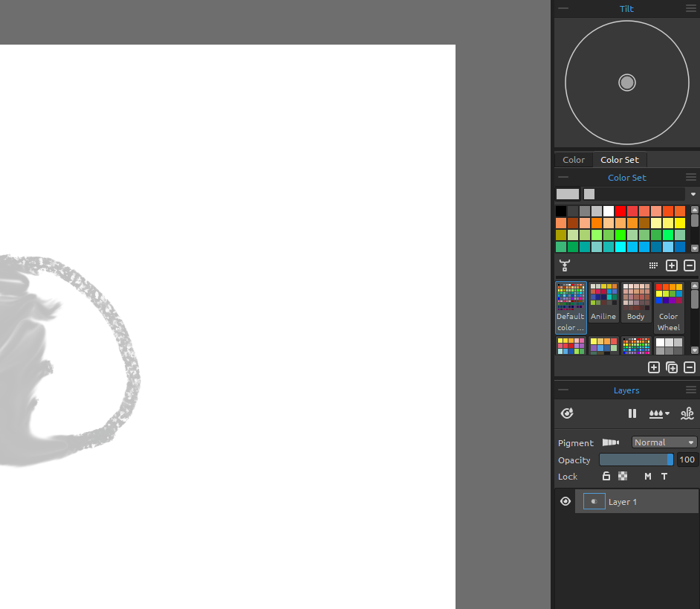Select the Default color set
This screenshot has height=609, width=700.
[571, 307]
